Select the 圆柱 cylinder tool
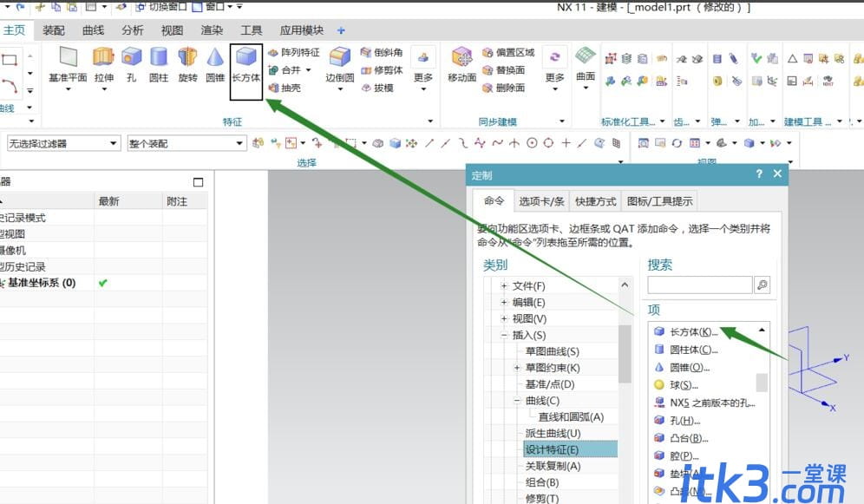The height and width of the screenshot is (504, 864). click(x=159, y=65)
